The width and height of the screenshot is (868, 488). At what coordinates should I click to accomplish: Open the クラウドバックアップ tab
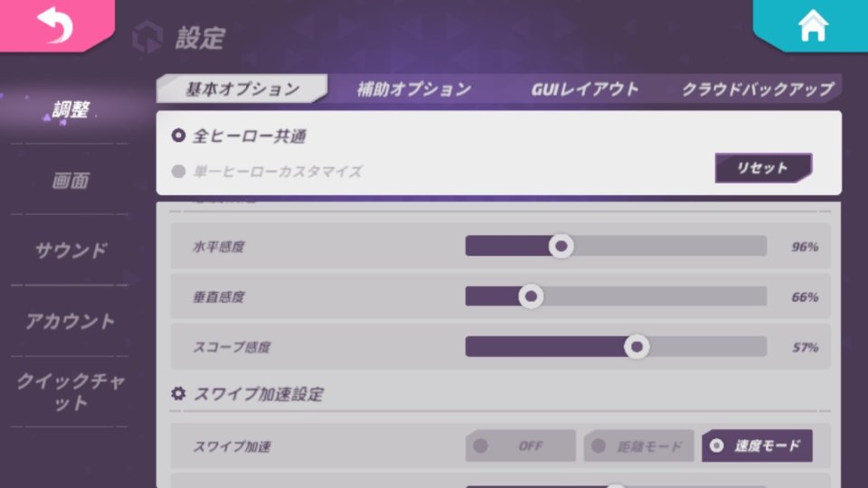click(758, 89)
